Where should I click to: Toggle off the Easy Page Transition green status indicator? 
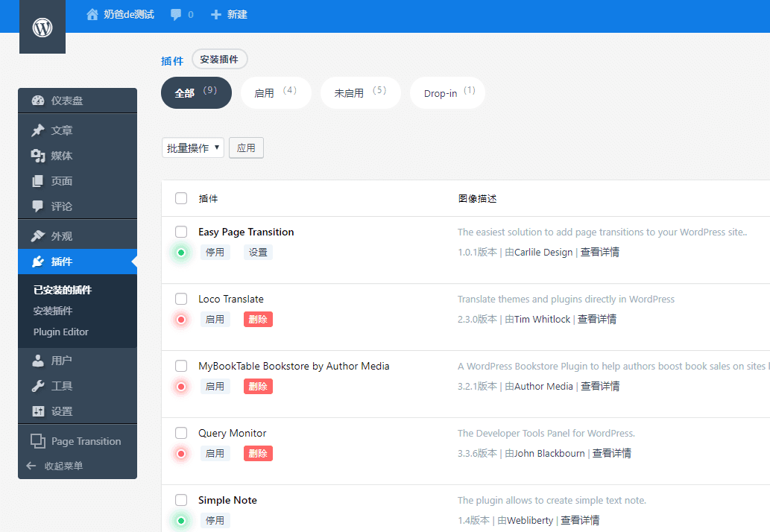180,252
